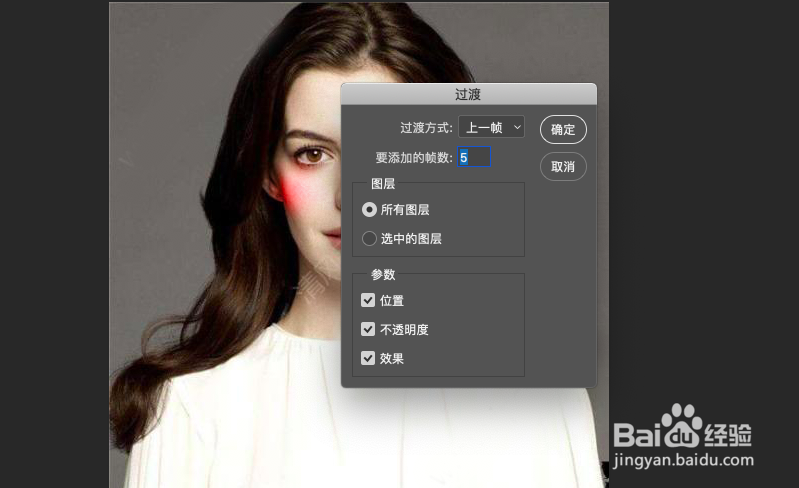The image size is (799, 488).
Task: Disable the 效果 checkbox
Action: click(x=368, y=358)
